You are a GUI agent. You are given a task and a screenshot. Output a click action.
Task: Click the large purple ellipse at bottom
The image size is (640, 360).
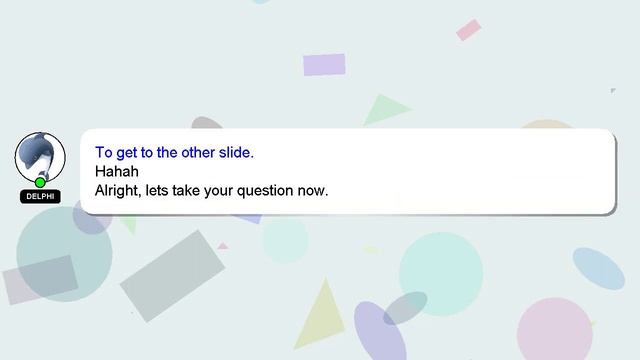[x=380, y=331]
